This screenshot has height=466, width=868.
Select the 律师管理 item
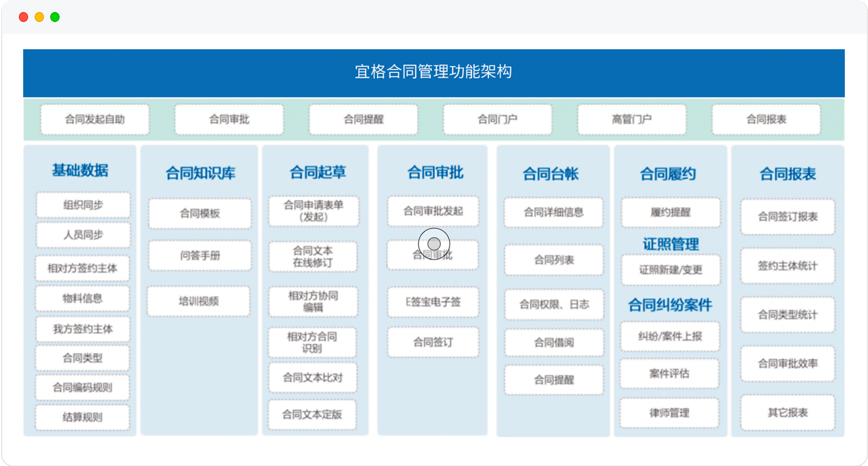click(x=670, y=413)
